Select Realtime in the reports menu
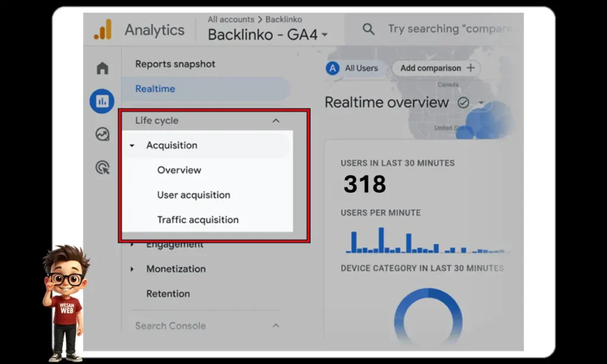Screen dimensions: 607x364 pos(155,89)
